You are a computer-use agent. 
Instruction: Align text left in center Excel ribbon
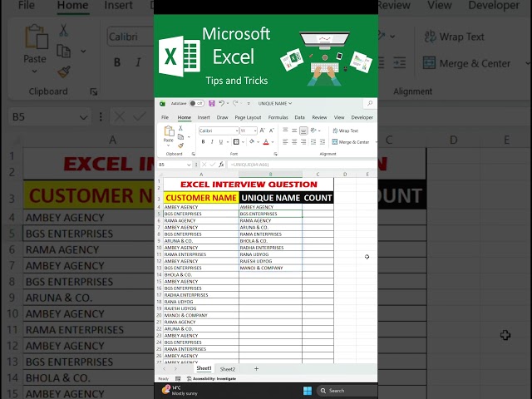[285, 142]
